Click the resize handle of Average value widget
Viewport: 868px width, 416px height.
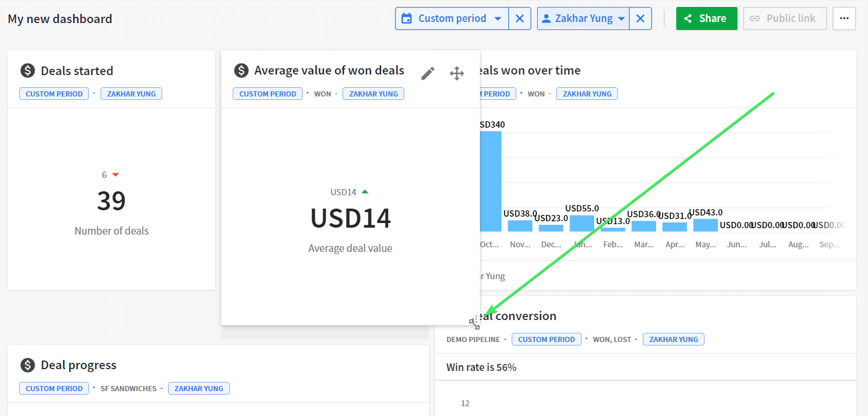point(474,323)
